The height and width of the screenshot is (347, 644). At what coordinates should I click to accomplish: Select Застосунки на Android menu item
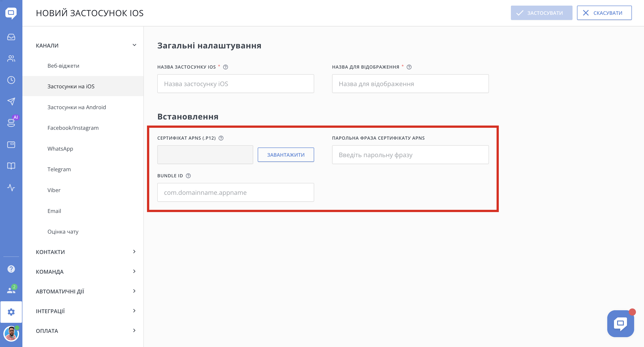(76, 107)
